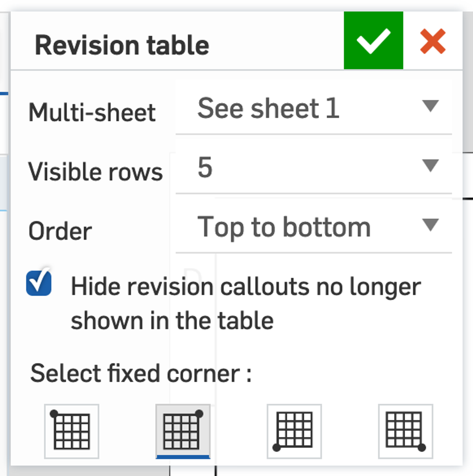Click the Visible rows value 5
This screenshot has width=473, height=476.
tap(205, 168)
